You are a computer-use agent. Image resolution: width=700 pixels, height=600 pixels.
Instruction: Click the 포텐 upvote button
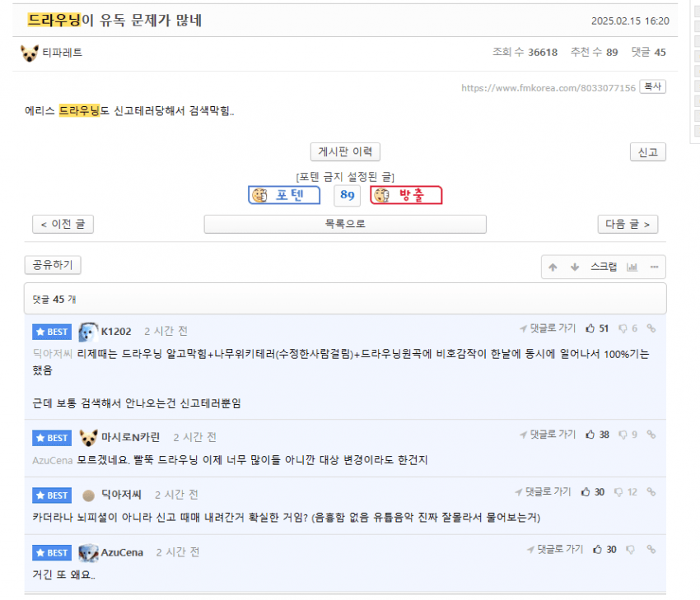point(284,195)
